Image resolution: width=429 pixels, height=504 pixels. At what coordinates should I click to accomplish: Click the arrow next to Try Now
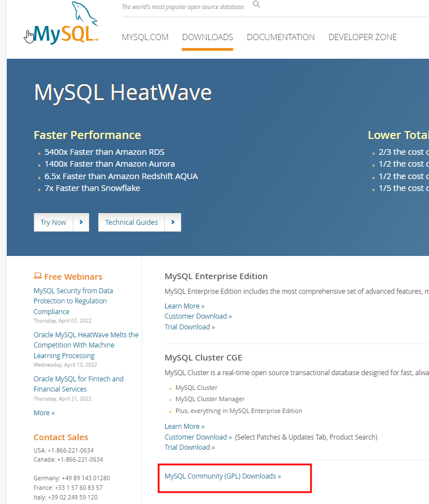(x=81, y=222)
